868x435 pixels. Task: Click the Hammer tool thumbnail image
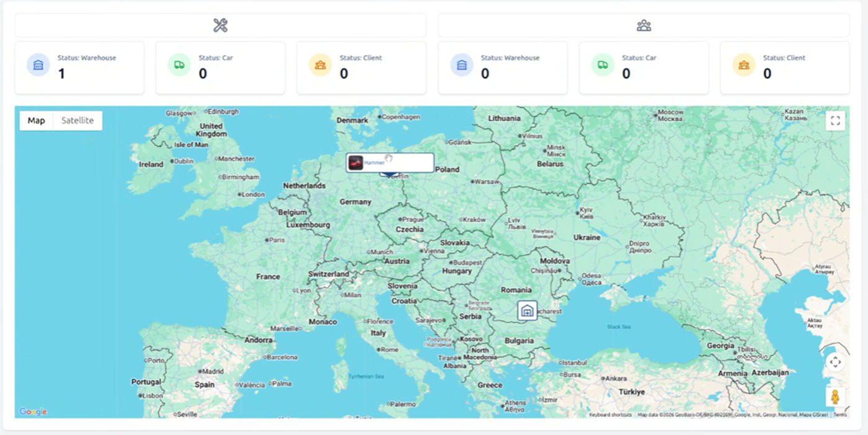[356, 163]
